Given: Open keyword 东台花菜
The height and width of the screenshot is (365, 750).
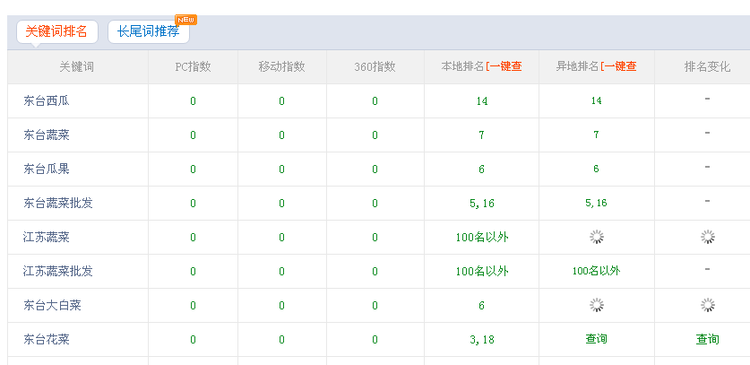Looking at the screenshot, I should pyautogui.click(x=46, y=340).
